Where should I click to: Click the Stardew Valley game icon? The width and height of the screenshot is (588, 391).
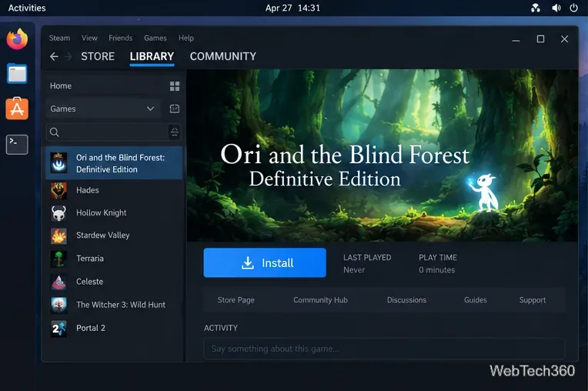58,236
